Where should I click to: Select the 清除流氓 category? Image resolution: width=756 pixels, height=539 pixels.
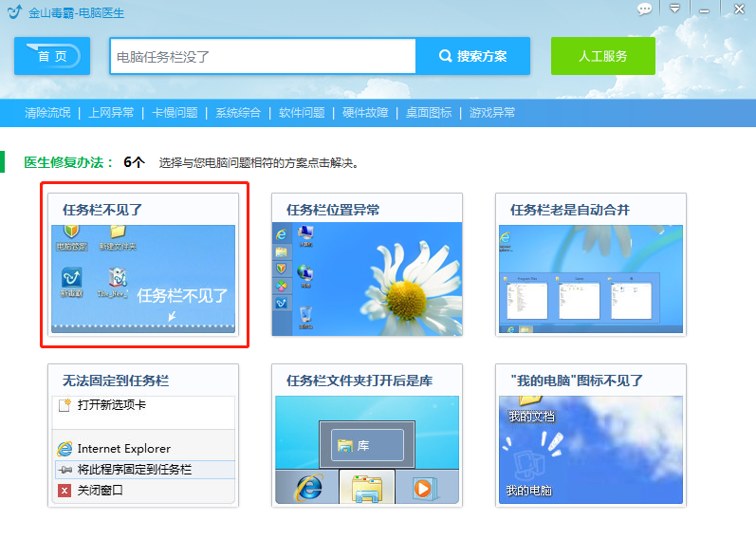tap(47, 113)
